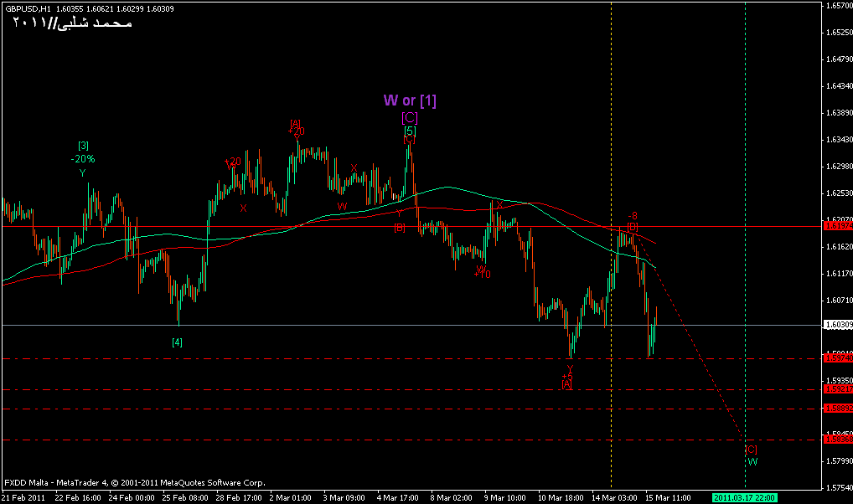This screenshot has width=853, height=504.
Task: Select the purple "W or [1]" wave label
Action: 410,100
